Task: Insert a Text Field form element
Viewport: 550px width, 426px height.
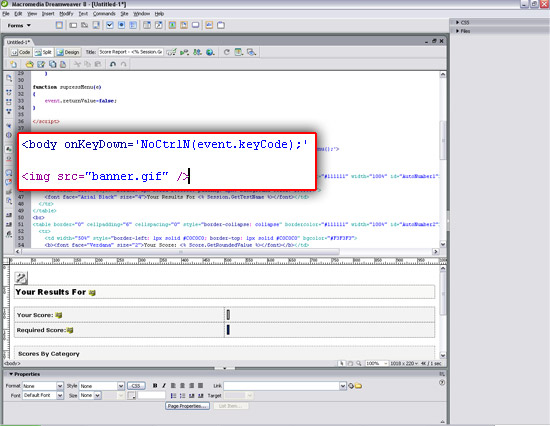Action: pos(73,25)
